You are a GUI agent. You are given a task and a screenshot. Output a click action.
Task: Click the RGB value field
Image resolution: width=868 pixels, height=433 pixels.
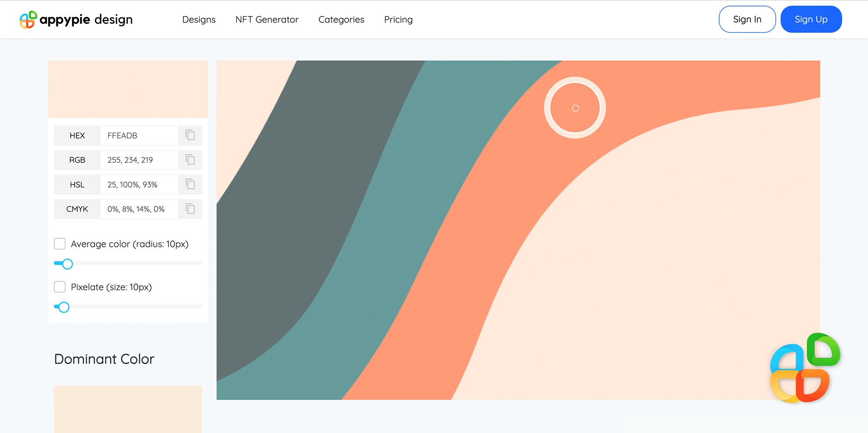pyautogui.click(x=139, y=160)
